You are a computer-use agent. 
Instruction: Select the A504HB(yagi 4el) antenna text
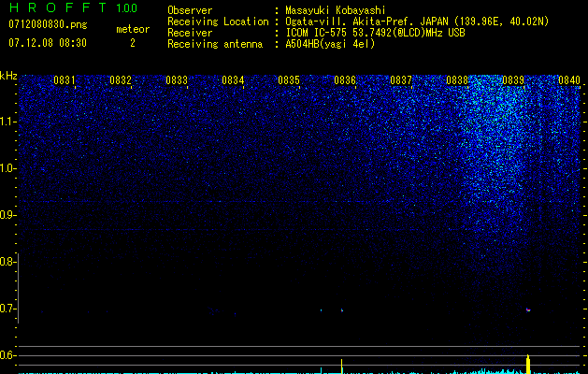point(330,44)
